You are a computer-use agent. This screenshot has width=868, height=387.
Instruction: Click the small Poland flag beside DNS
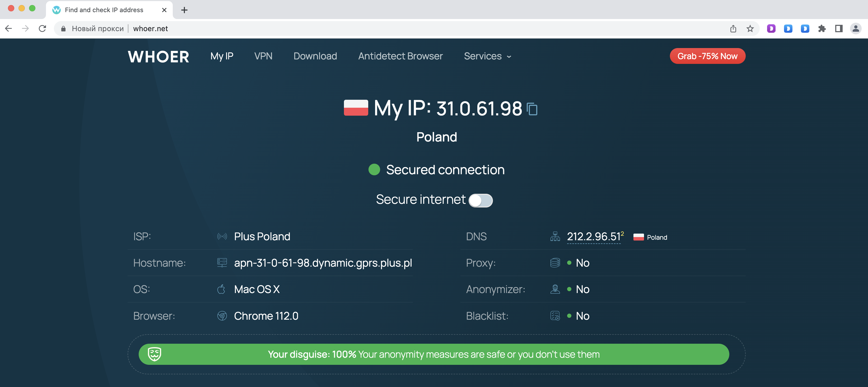coord(638,237)
